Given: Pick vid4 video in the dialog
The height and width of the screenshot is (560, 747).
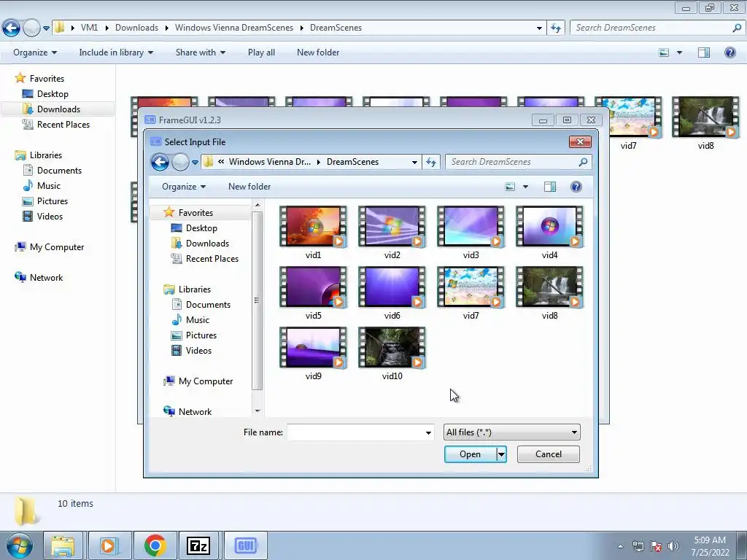Looking at the screenshot, I should pos(549,227).
